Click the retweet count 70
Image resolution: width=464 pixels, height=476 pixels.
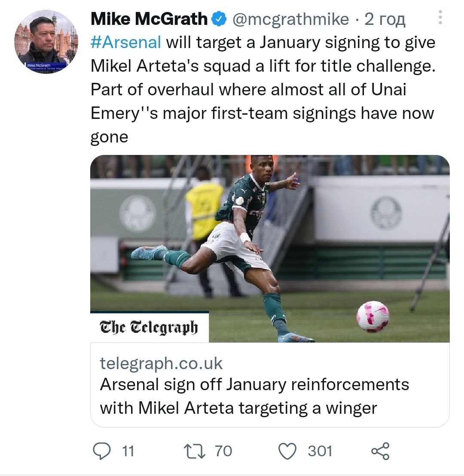point(223,451)
